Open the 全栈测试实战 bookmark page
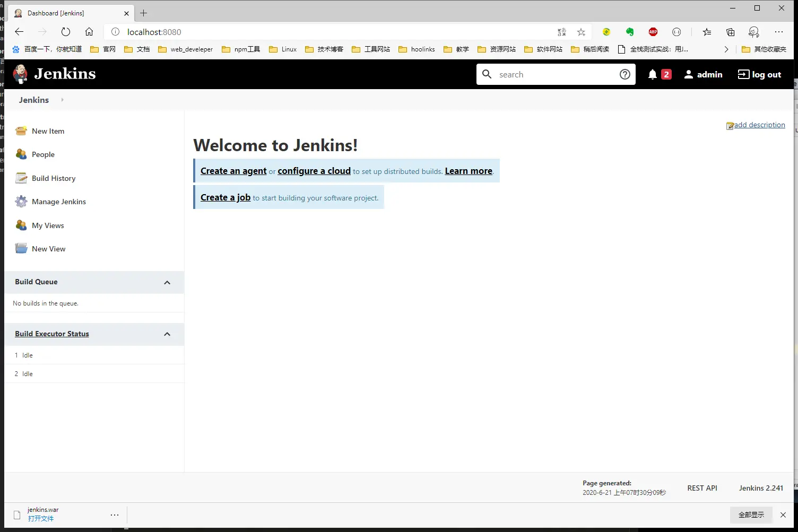This screenshot has width=798, height=532. tap(653, 49)
